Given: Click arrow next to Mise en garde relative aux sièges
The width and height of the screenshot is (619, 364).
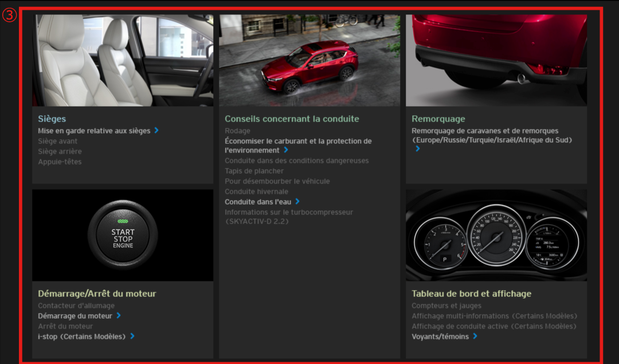Looking at the screenshot, I should (156, 131).
